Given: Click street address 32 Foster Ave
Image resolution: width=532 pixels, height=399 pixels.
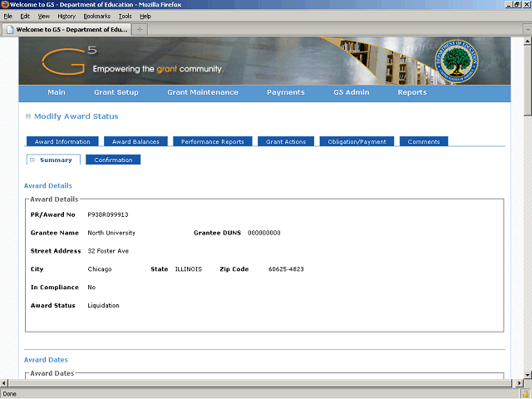Looking at the screenshot, I should [108, 251].
